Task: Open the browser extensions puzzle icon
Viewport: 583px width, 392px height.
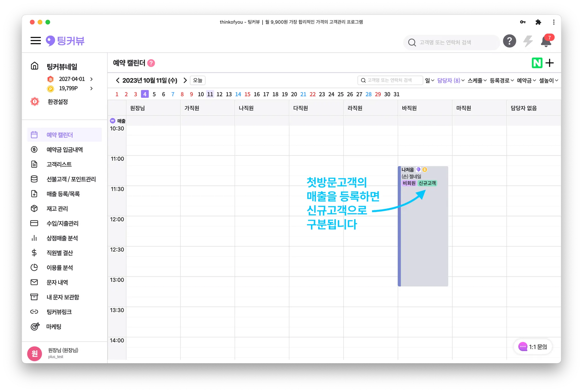Action: (538, 22)
